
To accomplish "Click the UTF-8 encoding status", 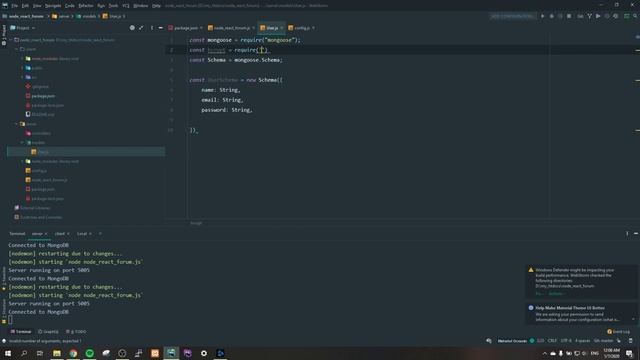I will [566, 340].
